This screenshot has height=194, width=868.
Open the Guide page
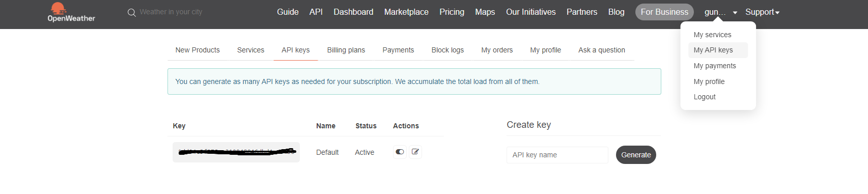[288, 12]
